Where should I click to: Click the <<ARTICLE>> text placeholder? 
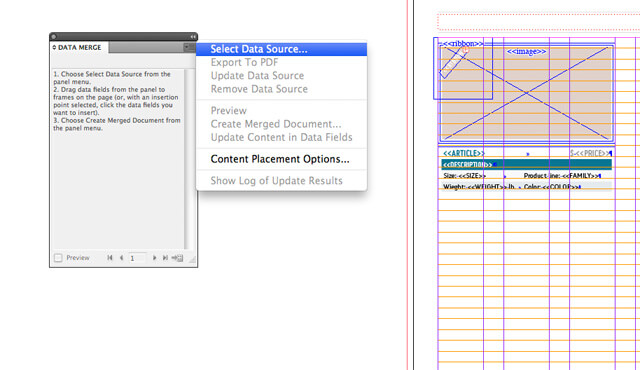pos(464,153)
